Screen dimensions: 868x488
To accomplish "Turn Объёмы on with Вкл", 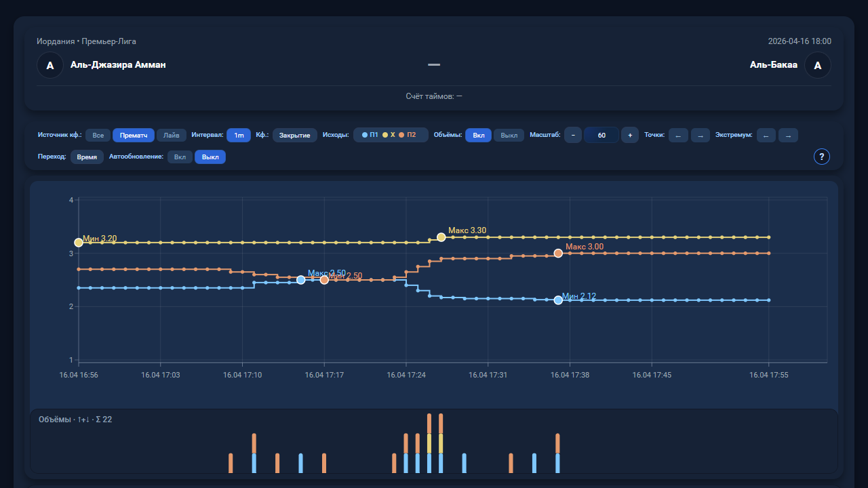I will (479, 136).
